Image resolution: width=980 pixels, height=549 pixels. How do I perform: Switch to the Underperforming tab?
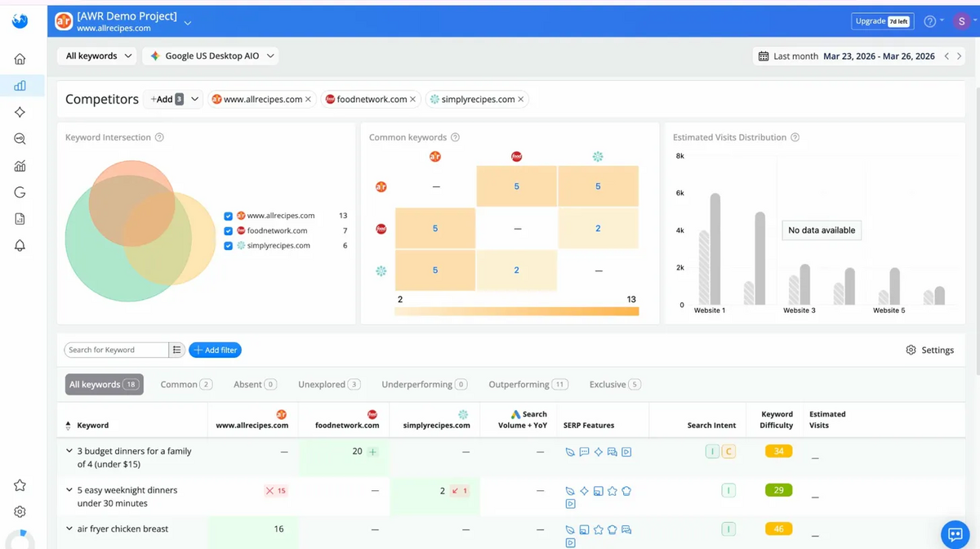[x=424, y=385]
